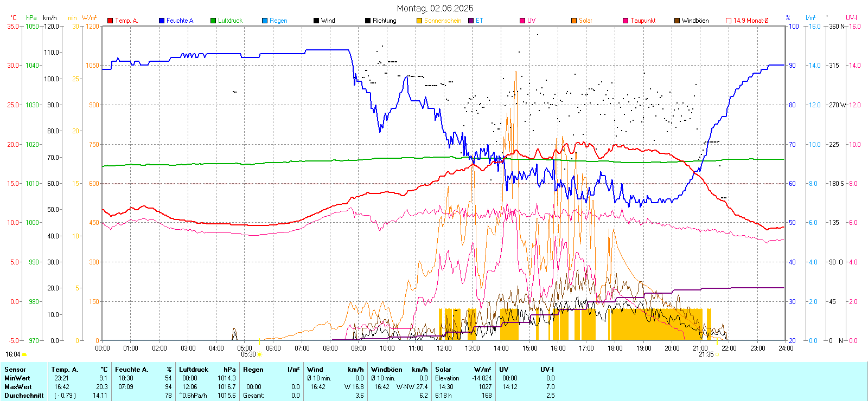Click the sunrise icon next to 05:30

[259, 354]
